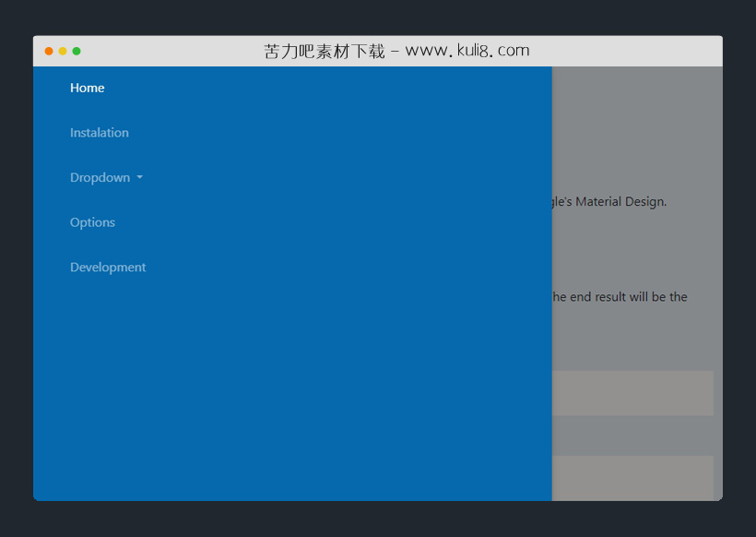Image resolution: width=756 pixels, height=537 pixels.
Task: Click the middle gray background button
Action: (636, 435)
